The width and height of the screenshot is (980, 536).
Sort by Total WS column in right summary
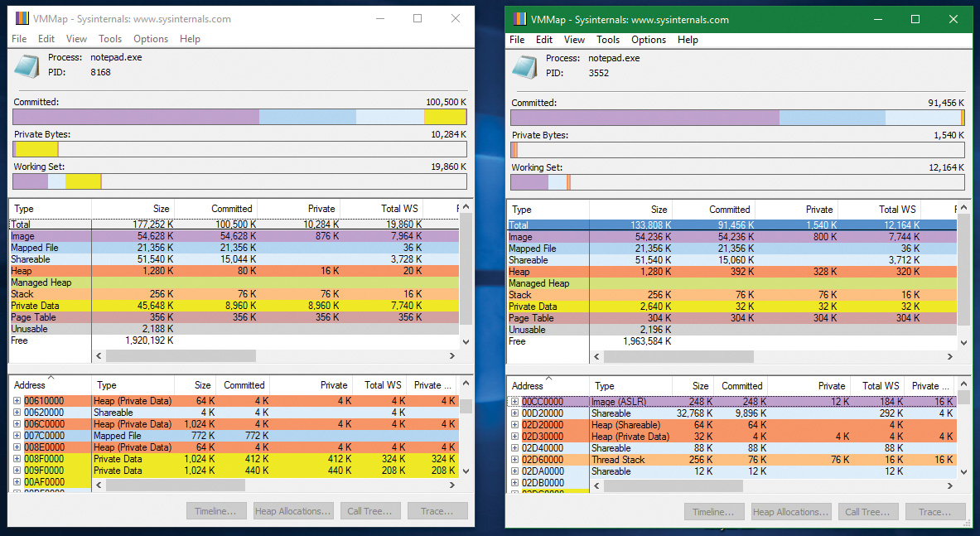[897, 210]
